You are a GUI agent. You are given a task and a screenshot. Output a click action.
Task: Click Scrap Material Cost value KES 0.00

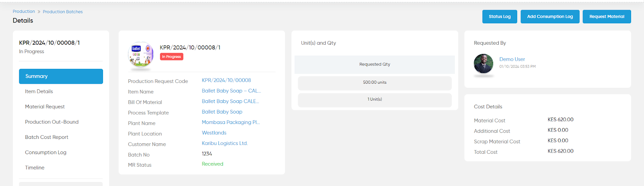pos(558,141)
